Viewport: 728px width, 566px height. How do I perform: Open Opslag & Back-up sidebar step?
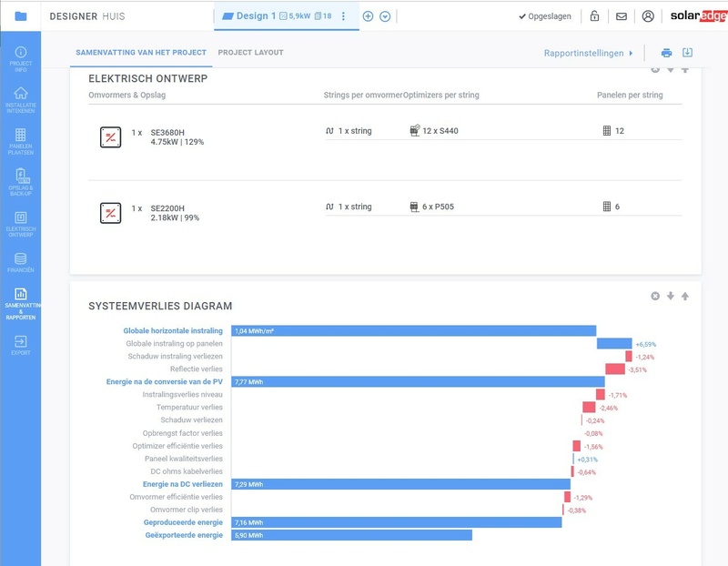click(20, 182)
